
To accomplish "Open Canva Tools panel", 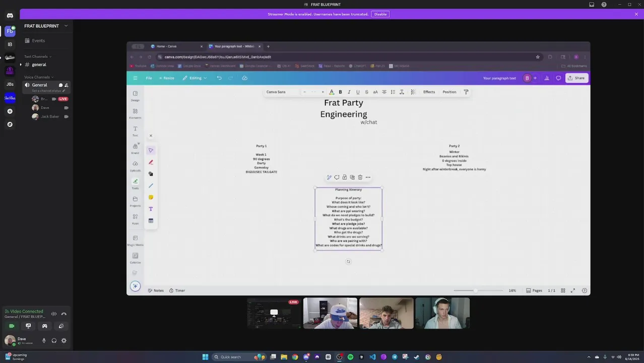I will click(135, 184).
